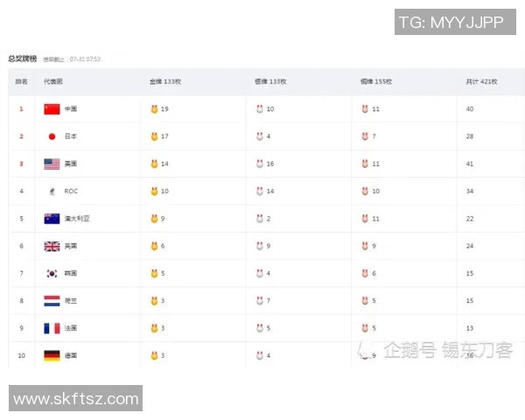Select country name 韩国 in rank 7 row
Image resolution: width=525 pixels, height=420 pixels.
[x=71, y=274]
